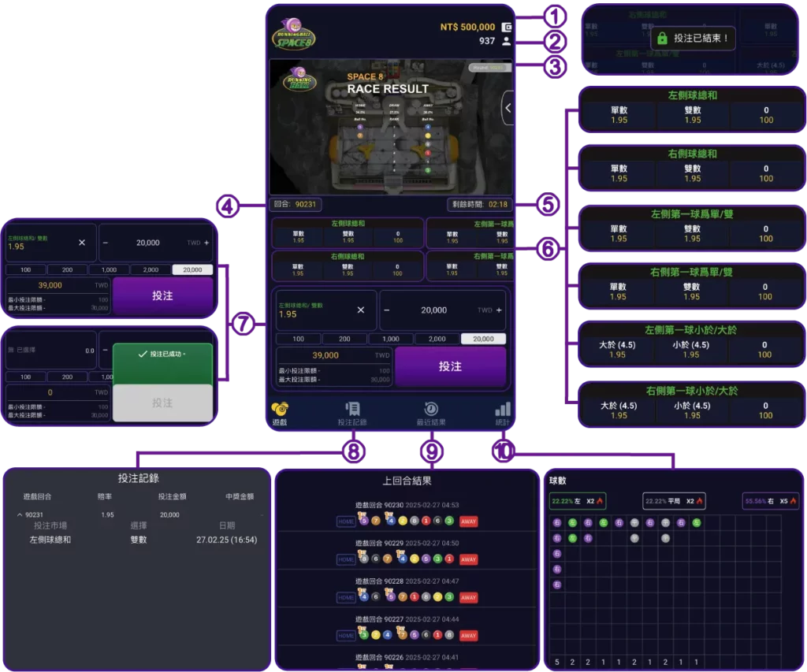Screen dimensions: 807x672
Task: Select the 2,000 chip in center bet slip
Action: (x=437, y=339)
